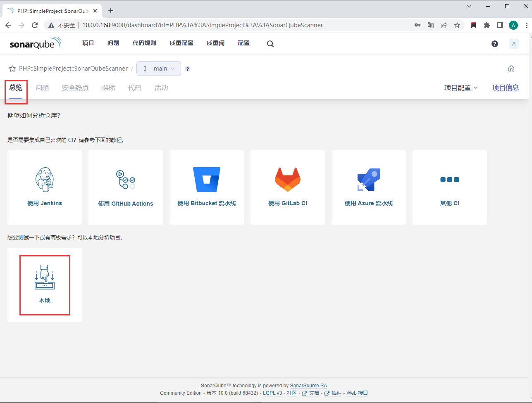Expand the main branch dropdown
The image size is (532, 403).
[159, 69]
